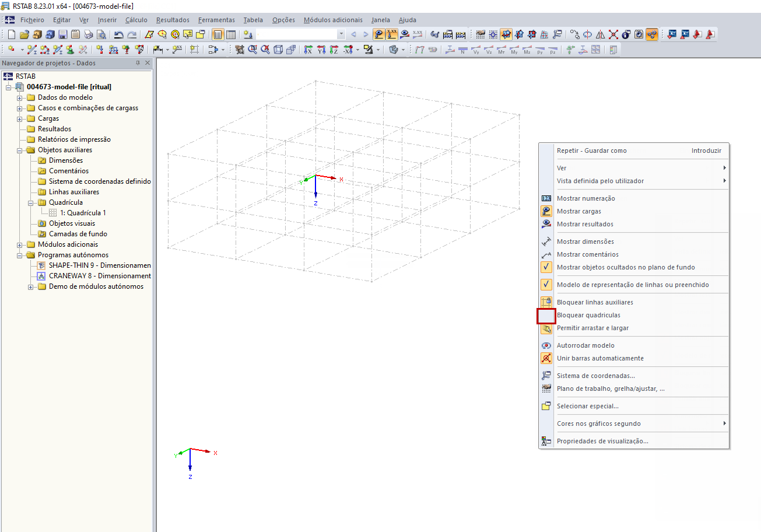Click the CRANEWAY 8 program icon entry

point(41,276)
